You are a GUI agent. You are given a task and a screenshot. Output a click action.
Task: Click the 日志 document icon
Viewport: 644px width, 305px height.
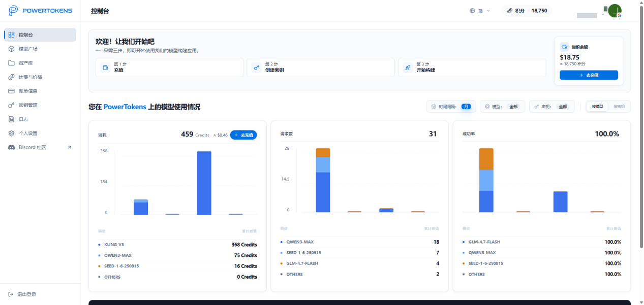point(11,119)
